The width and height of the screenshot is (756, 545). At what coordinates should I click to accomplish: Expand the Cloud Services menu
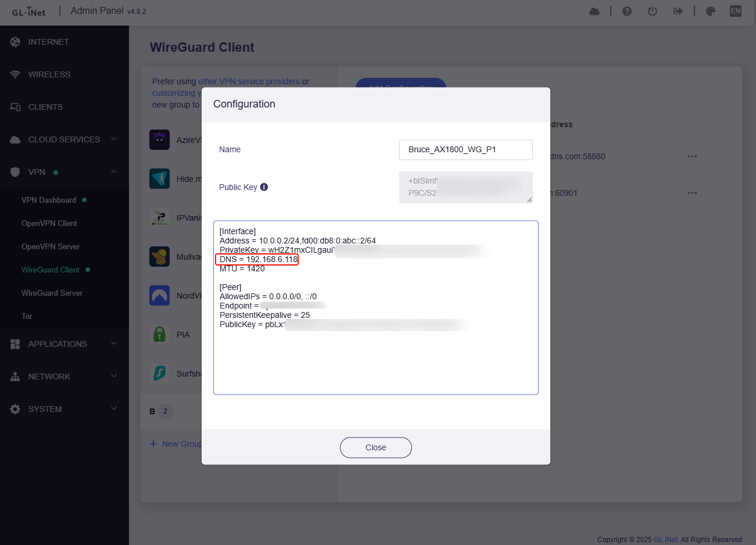pos(64,139)
